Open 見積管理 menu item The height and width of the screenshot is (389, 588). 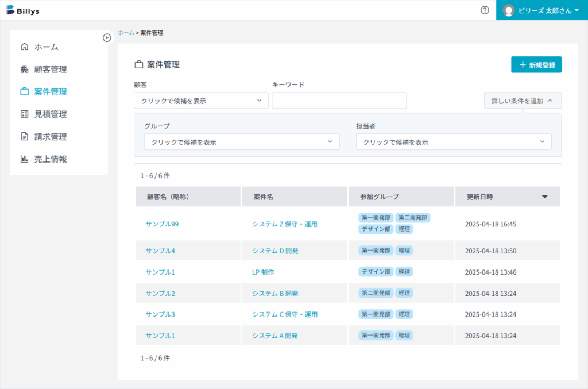[x=51, y=114]
